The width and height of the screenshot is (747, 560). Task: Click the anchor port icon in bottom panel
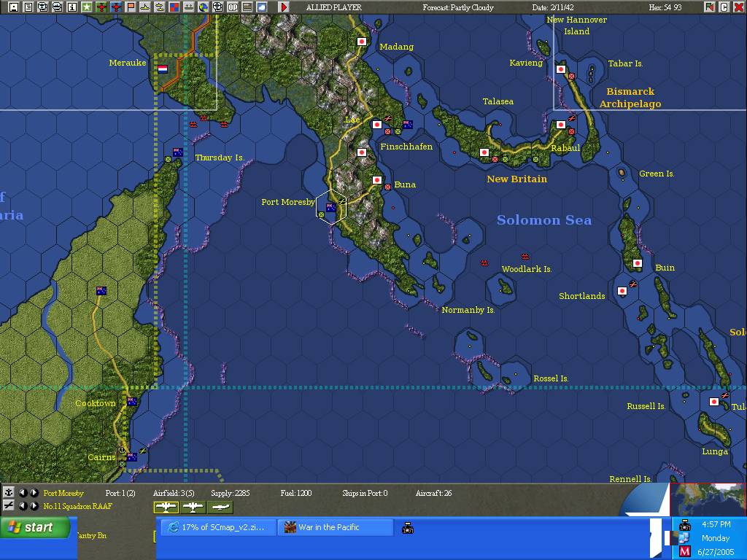click(x=9, y=492)
